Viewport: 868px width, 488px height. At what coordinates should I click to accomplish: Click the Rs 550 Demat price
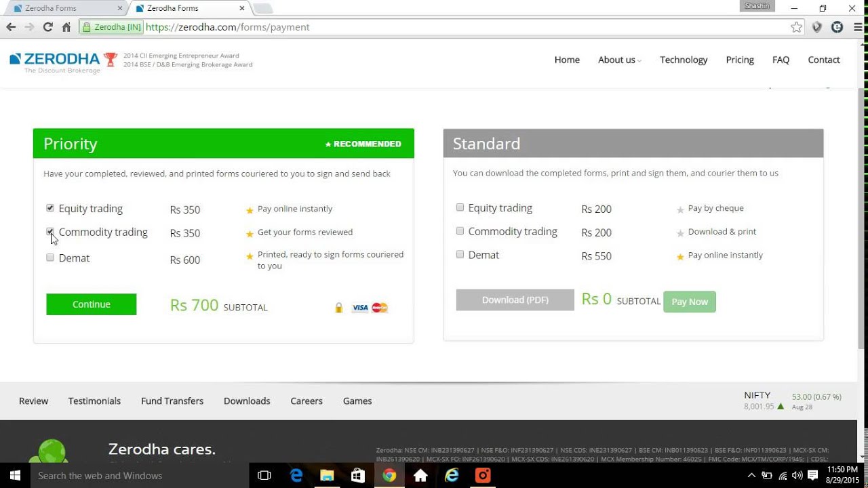pos(596,256)
